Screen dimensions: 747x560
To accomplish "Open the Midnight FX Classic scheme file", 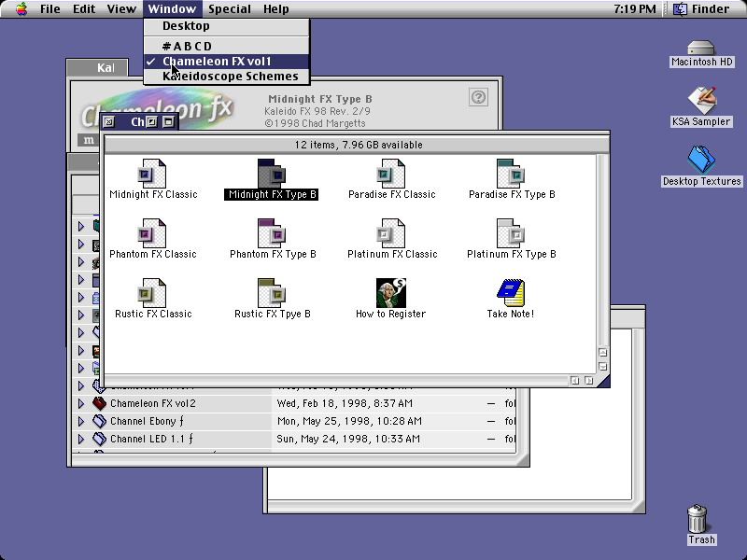I will pos(152,174).
